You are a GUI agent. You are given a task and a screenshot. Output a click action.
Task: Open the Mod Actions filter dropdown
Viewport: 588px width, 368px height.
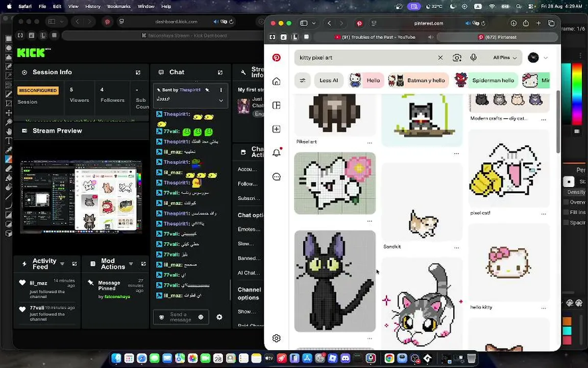(131, 264)
